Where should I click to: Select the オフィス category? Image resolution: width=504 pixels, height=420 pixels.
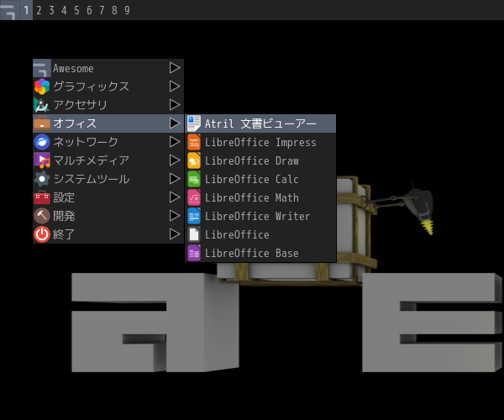[x=108, y=123]
